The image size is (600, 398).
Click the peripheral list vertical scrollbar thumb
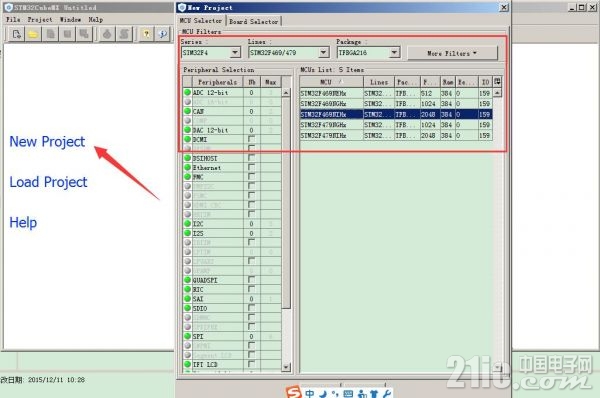[x=286, y=203]
